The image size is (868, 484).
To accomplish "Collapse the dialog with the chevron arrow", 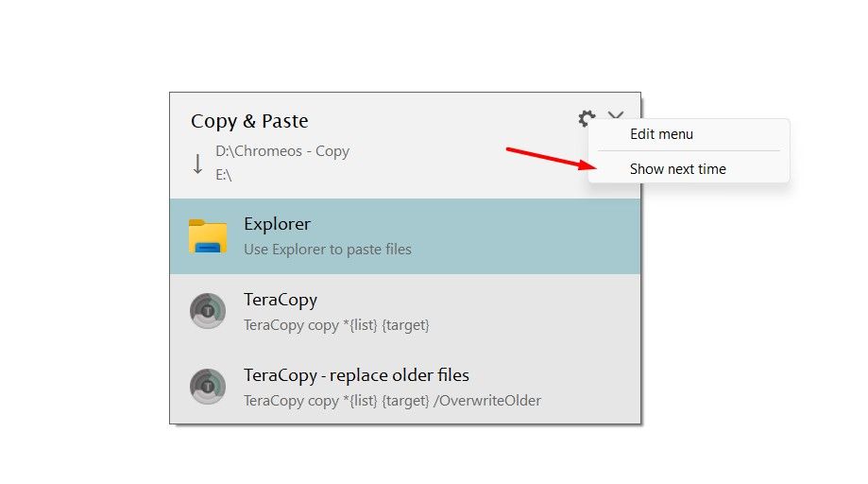I will 616,115.
